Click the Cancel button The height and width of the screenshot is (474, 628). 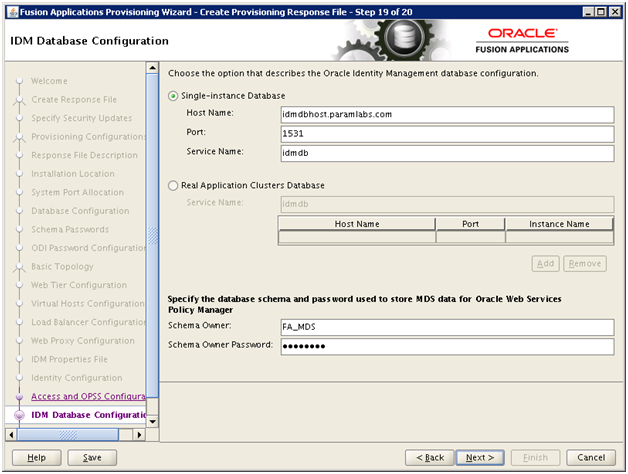591,457
